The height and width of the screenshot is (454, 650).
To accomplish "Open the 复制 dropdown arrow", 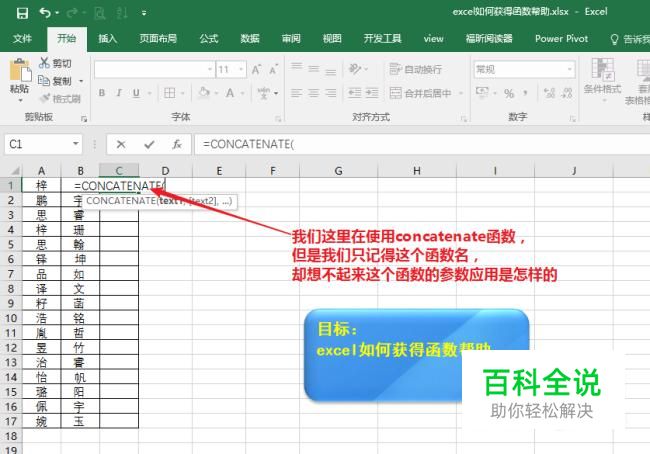I will click(81, 81).
